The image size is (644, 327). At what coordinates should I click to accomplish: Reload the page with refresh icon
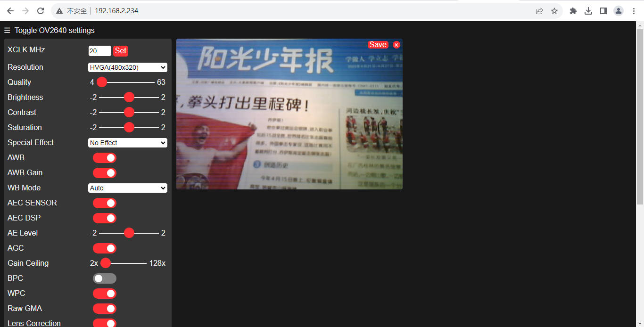tap(41, 11)
